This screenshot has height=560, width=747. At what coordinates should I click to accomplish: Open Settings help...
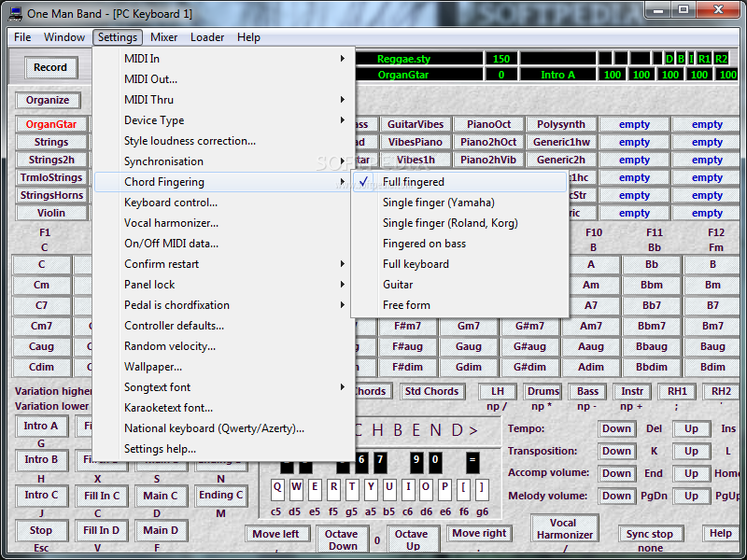pos(224,449)
